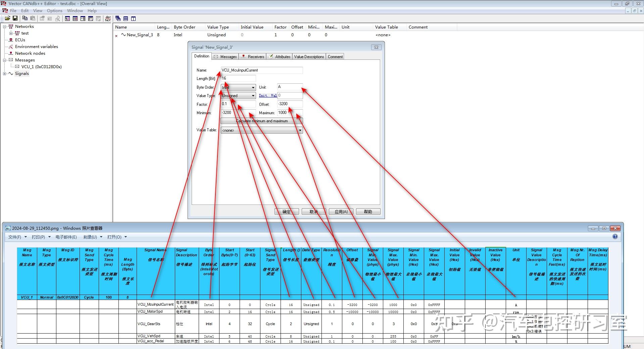Switch to the Value Descriptions tab
The height and width of the screenshot is (349, 644).
309,57
